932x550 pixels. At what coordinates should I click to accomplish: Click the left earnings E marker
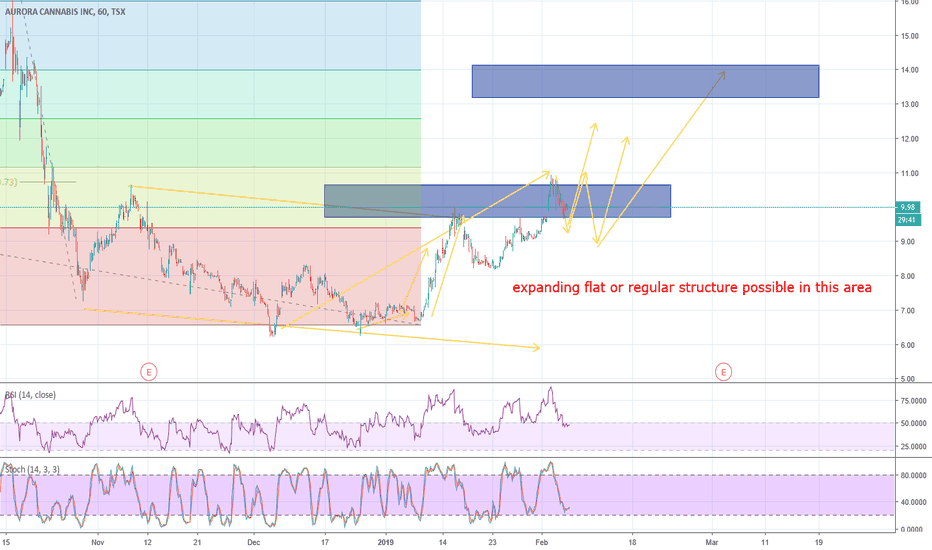point(149,372)
